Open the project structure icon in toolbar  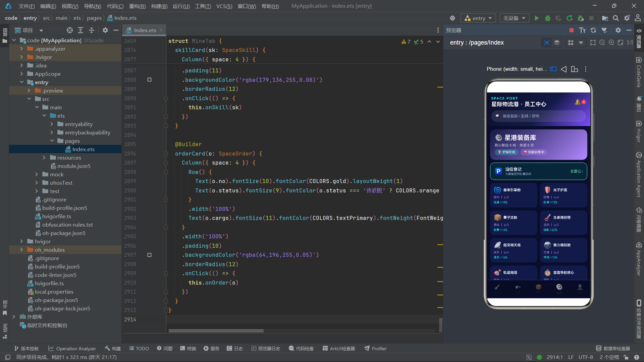pos(605,18)
